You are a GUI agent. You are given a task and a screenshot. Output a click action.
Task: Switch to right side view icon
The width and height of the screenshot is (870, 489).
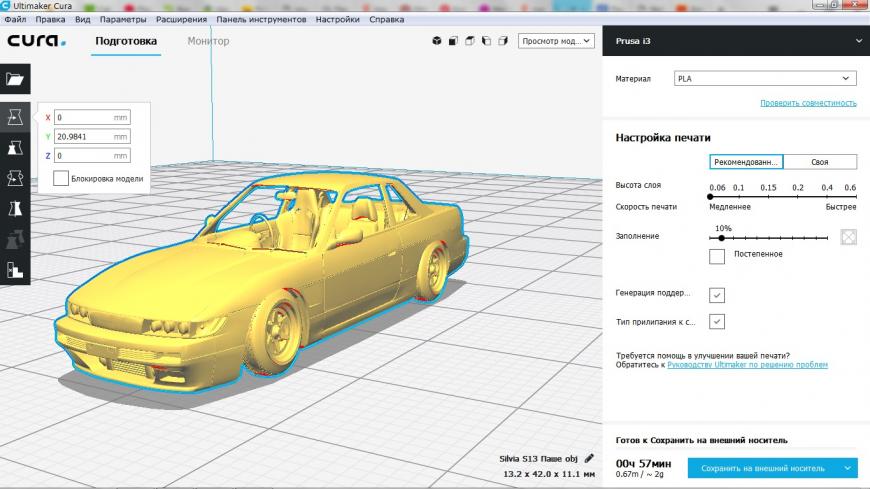(503, 41)
